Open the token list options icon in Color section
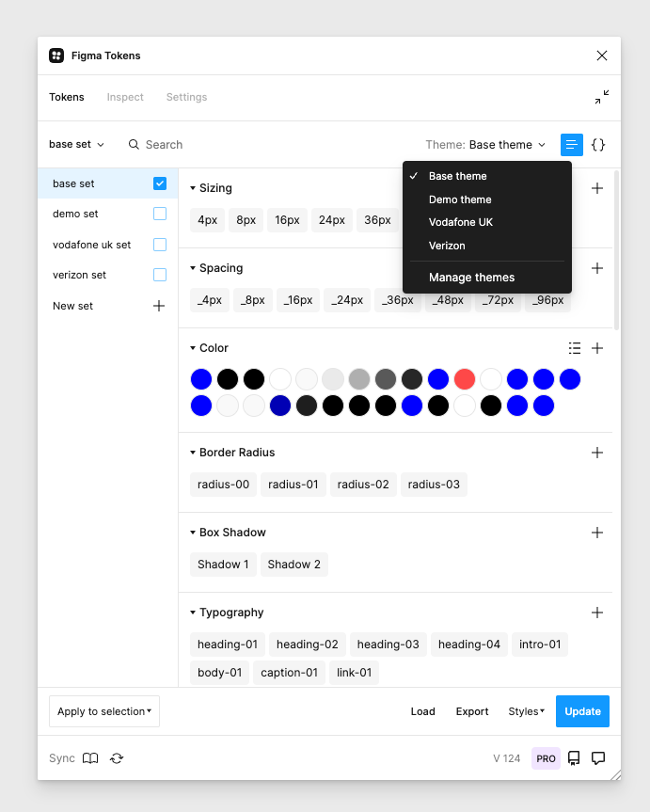Image resolution: width=650 pixels, height=812 pixels. pyautogui.click(x=575, y=348)
